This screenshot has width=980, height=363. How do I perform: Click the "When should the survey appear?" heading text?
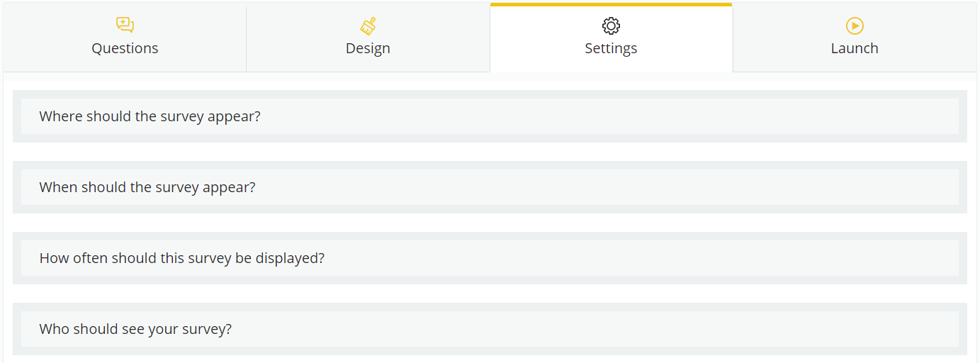point(147,187)
